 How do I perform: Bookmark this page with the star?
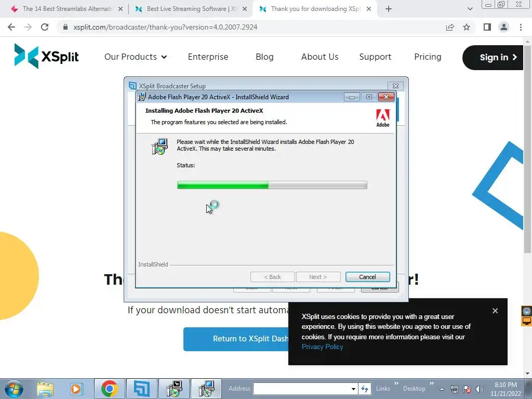click(x=467, y=27)
